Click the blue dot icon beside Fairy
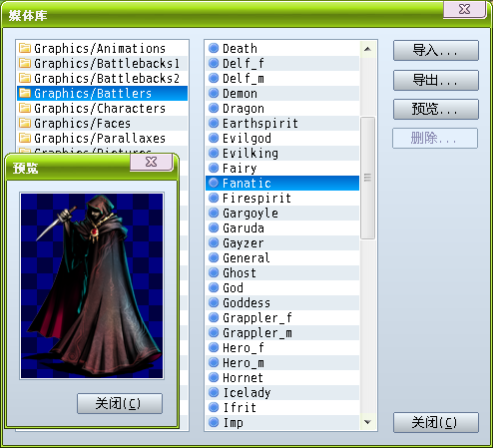 pos(214,168)
